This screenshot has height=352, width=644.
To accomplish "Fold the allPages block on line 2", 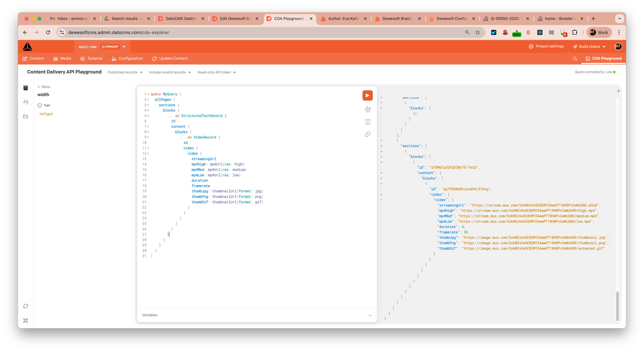I will click(148, 100).
